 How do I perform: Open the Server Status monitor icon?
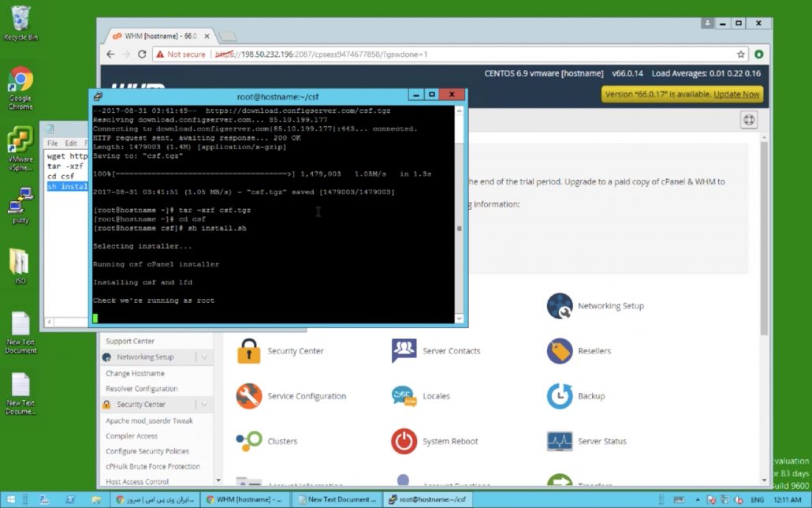pos(560,441)
